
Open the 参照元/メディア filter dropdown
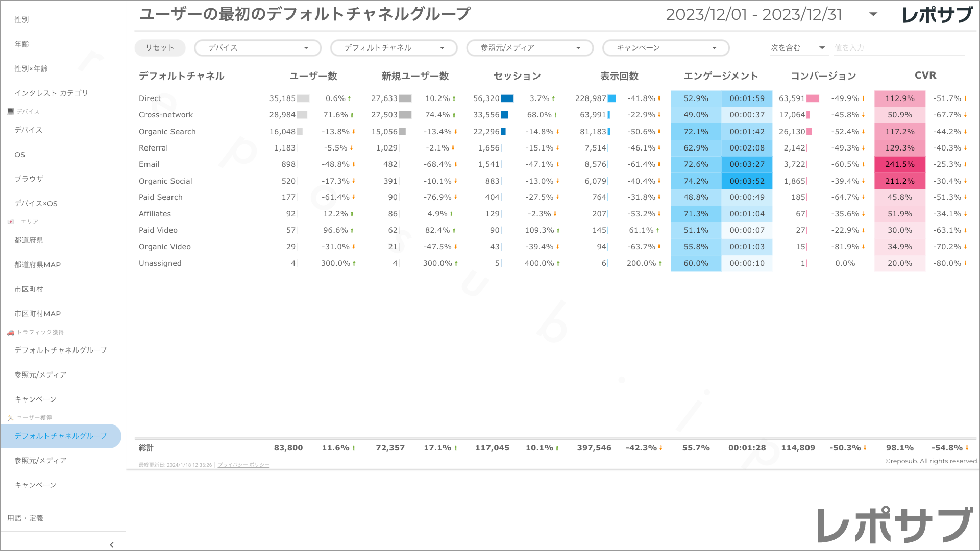click(x=530, y=48)
